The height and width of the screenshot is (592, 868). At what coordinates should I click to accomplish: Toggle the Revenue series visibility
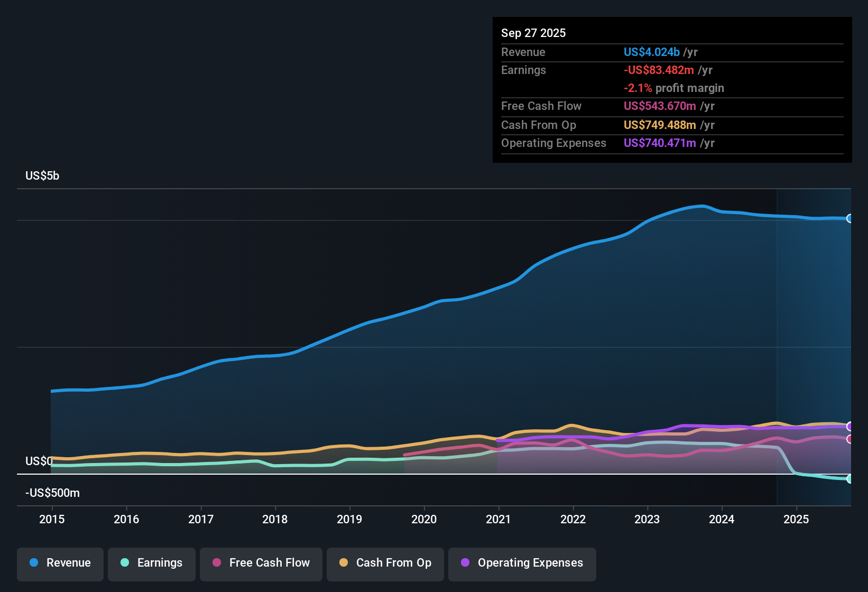coord(60,563)
